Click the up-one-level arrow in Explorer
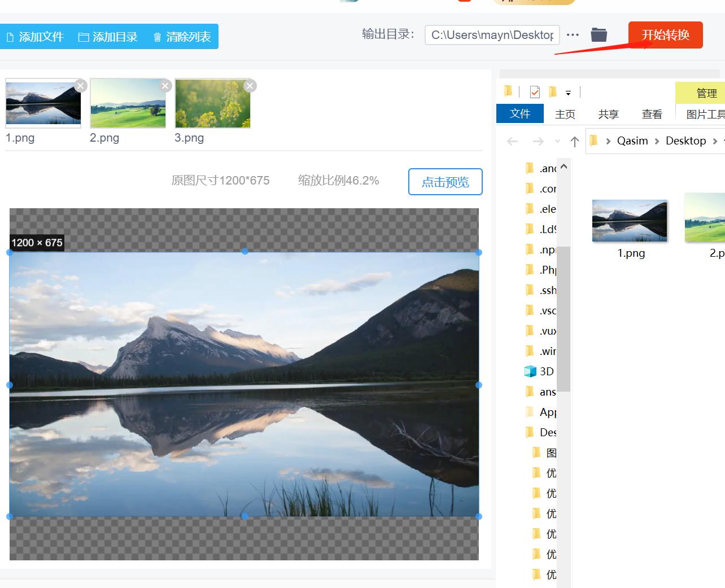The height and width of the screenshot is (588, 725). tap(575, 141)
